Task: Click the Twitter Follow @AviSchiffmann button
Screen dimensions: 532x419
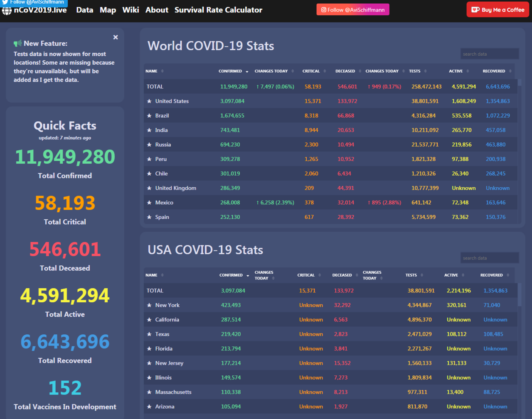Action: (34, 2)
